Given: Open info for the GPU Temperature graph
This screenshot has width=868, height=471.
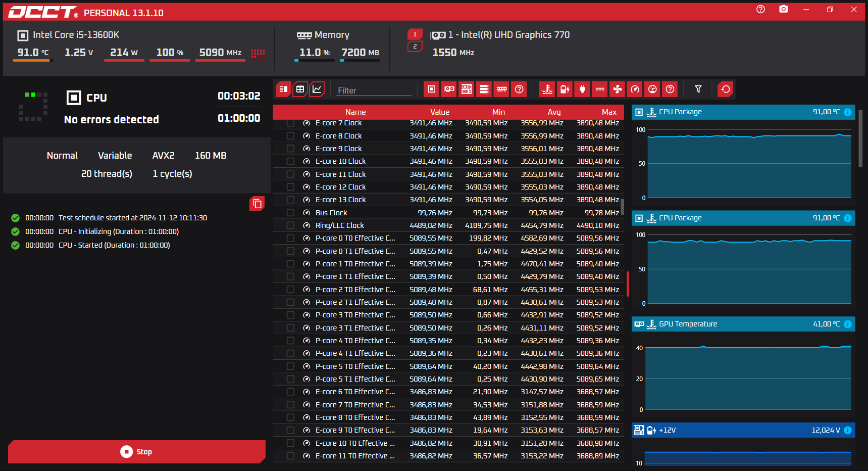Looking at the screenshot, I should tap(848, 324).
